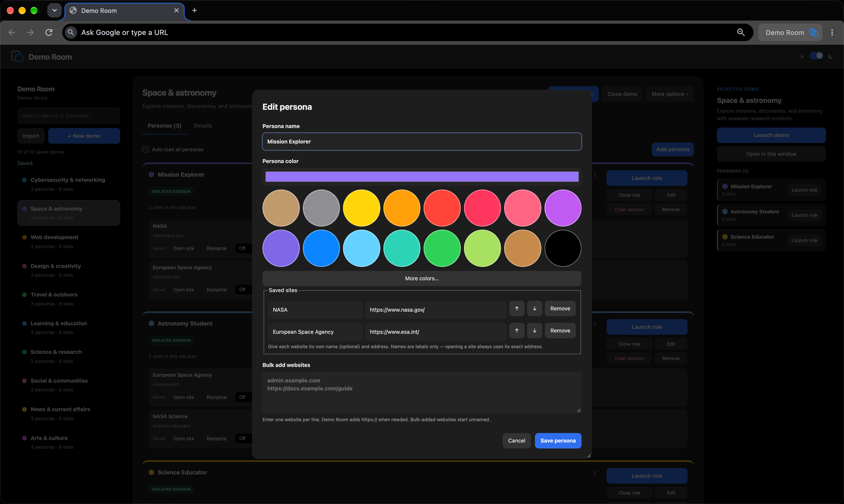The image size is (844, 504).
Task: Click the zoom magnifier in address bar
Action: point(741,32)
